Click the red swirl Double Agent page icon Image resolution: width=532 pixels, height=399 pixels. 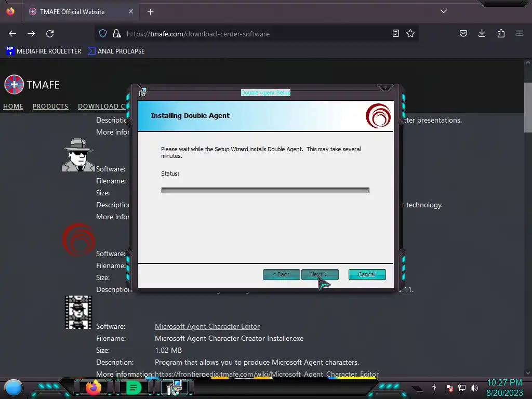[78, 239]
